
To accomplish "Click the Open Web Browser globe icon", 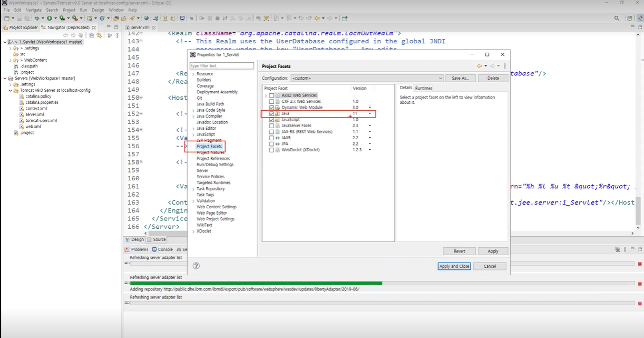I will (x=147, y=18).
